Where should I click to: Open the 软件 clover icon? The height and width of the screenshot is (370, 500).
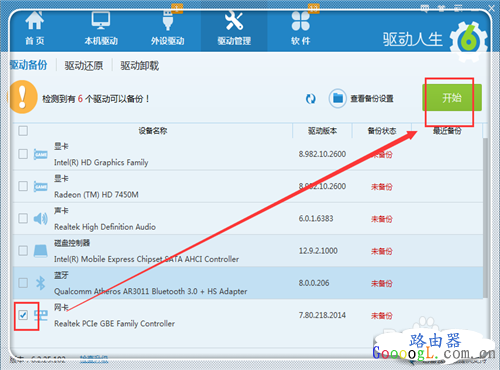(301, 21)
